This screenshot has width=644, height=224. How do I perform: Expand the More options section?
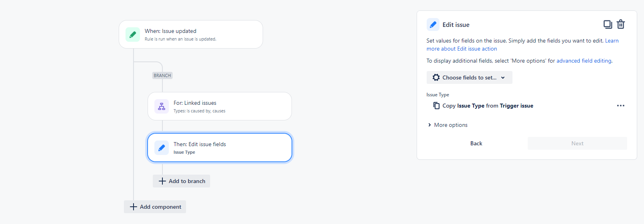(x=448, y=125)
